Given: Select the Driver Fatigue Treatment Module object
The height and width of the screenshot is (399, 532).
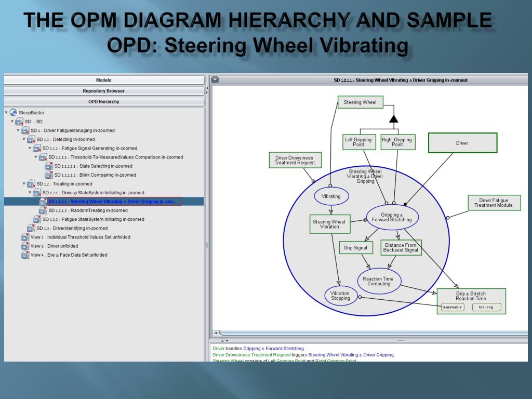Looking at the screenshot, I should pos(494,203).
